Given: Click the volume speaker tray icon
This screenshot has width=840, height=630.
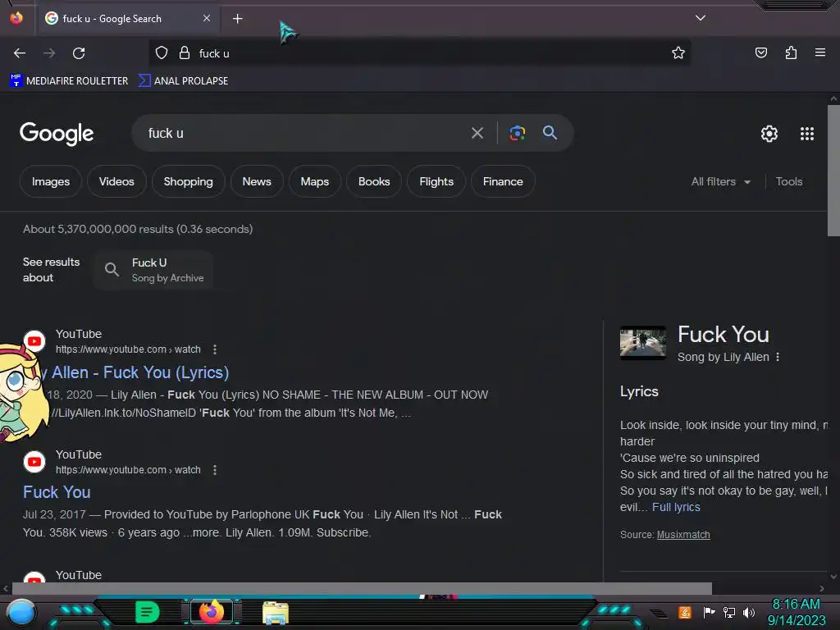Looking at the screenshot, I should point(749,612).
